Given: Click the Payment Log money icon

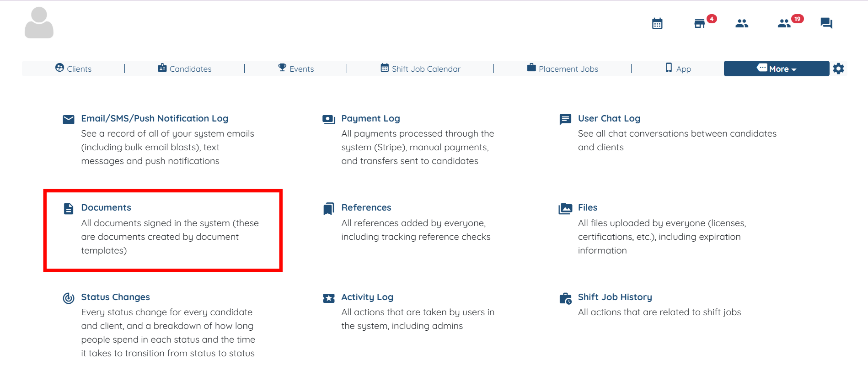Looking at the screenshot, I should click(x=329, y=120).
